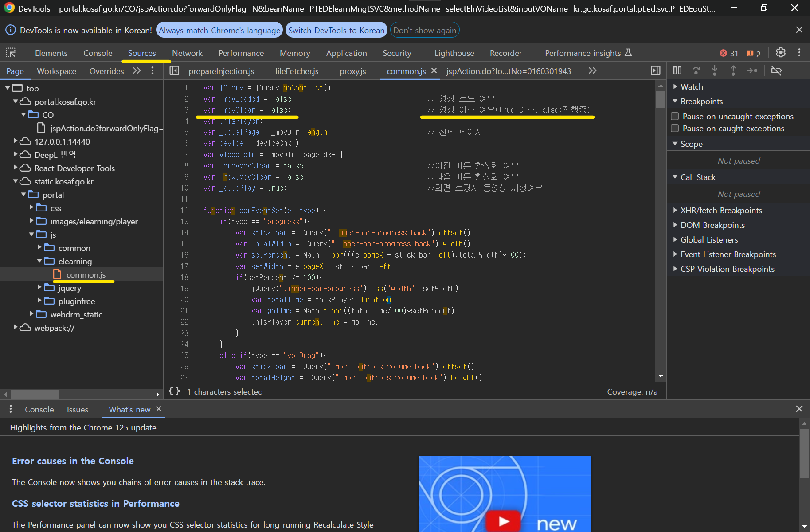Open the Issues drawer tab
This screenshot has width=810, height=532.
pos(78,410)
